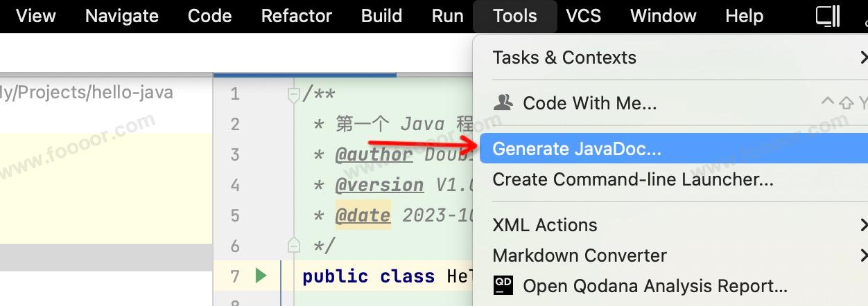
Task: Click the macOS window layout icon in menu bar
Action: [x=828, y=16]
